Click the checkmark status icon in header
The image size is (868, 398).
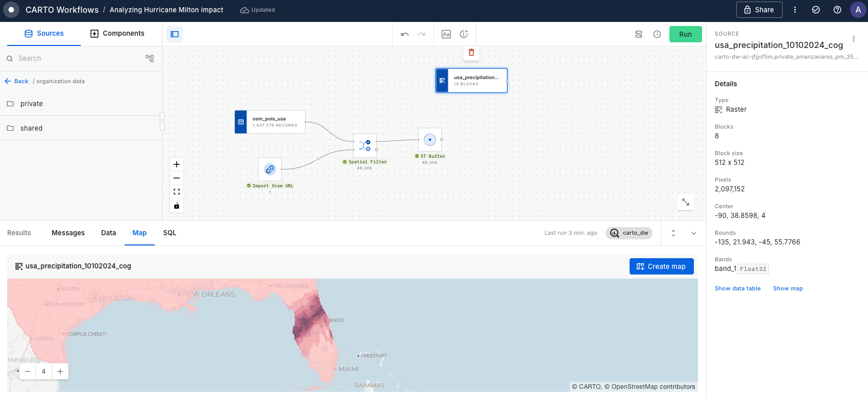[816, 10]
